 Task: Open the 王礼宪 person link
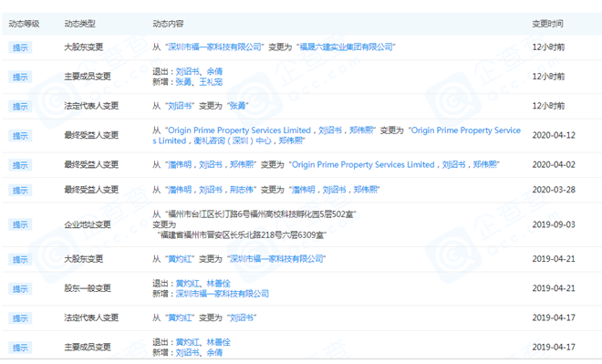point(211,82)
